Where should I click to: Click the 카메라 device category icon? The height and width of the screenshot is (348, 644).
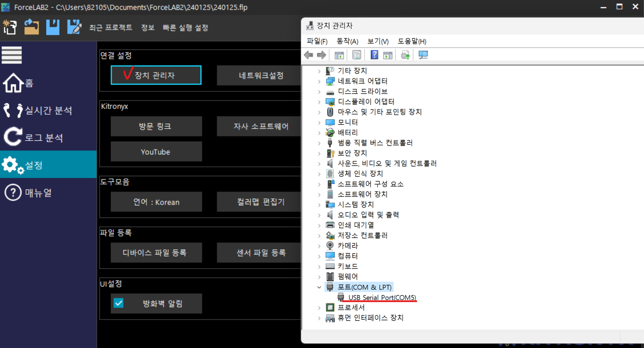tap(330, 245)
